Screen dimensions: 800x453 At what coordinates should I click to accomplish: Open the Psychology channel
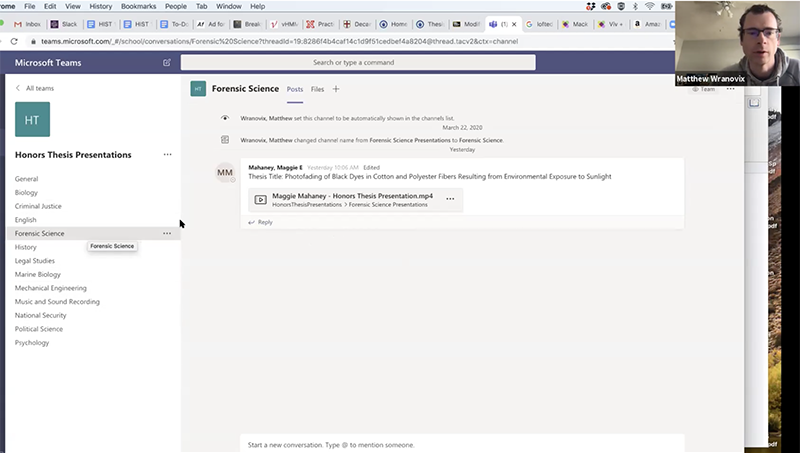pyautogui.click(x=32, y=342)
